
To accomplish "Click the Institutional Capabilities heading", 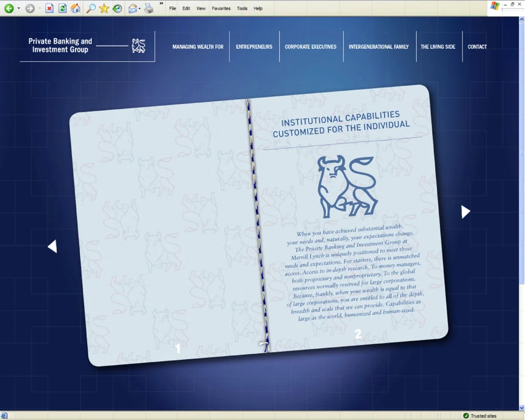I will pyautogui.click(x=341, y=124).
